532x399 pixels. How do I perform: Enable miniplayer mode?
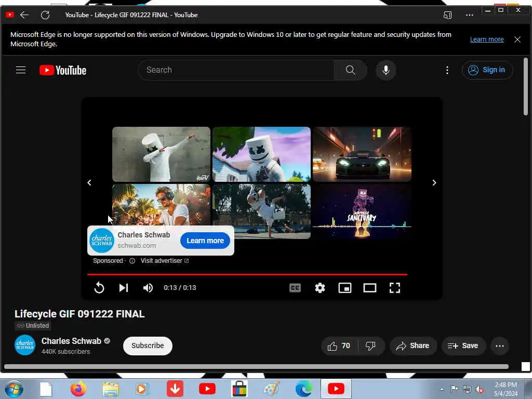(x=345, y=288)
